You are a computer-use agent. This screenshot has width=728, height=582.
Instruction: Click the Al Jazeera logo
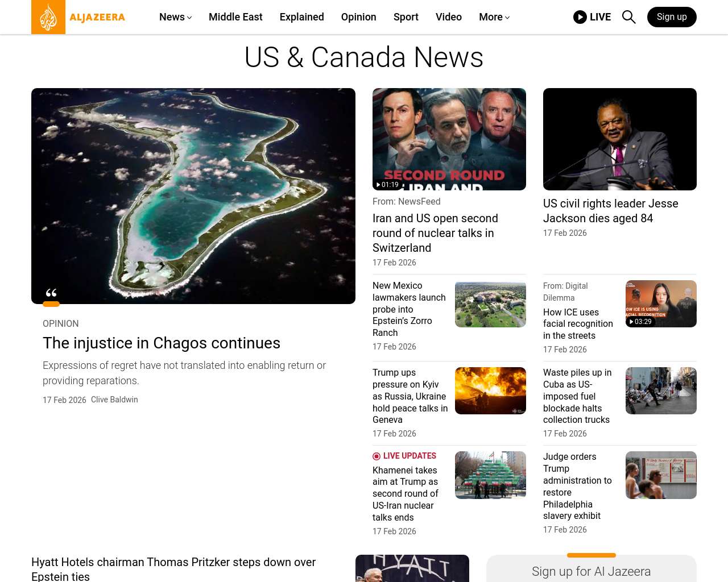(x=78, y=17)
